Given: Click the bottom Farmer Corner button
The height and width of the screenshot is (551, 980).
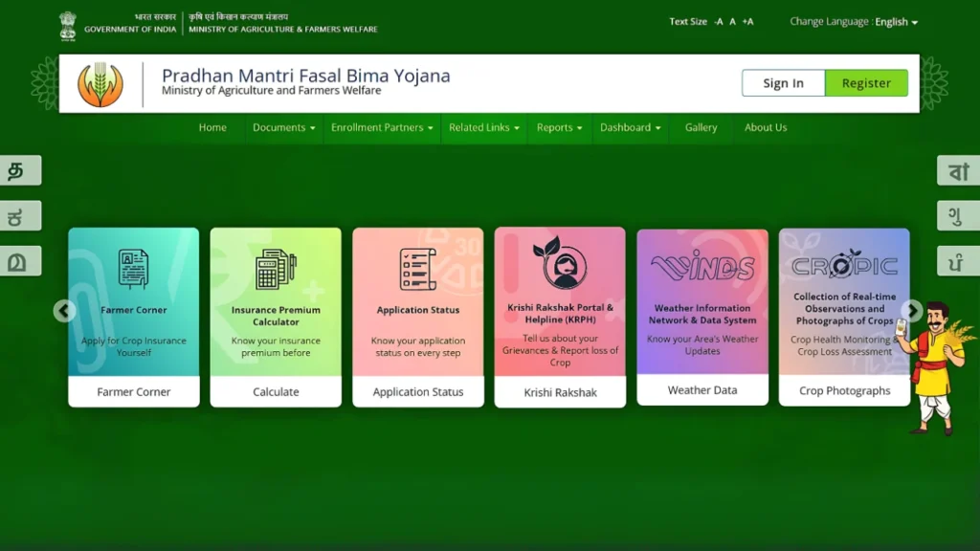Looking at the screenshot, I should click(x=134, y=391).
